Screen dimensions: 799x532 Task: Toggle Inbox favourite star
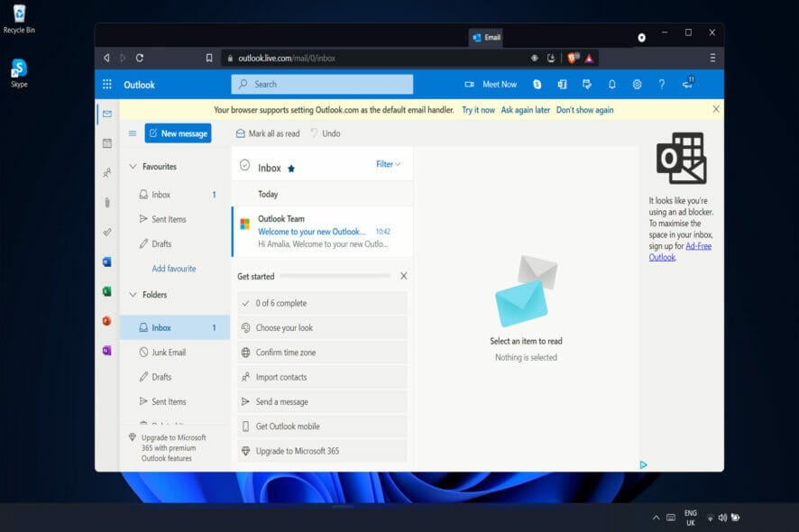coord(291,169)
